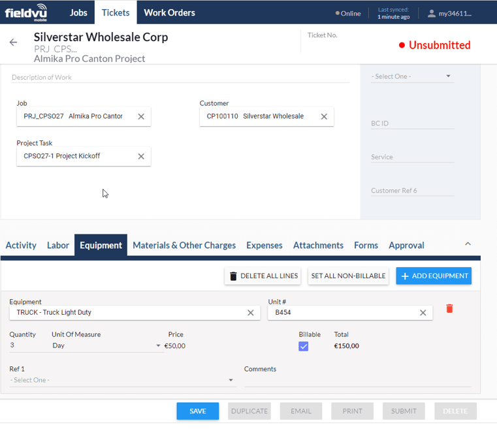Click the EMAIL button
Screen dimensions: 497x448
click(301, 411)
